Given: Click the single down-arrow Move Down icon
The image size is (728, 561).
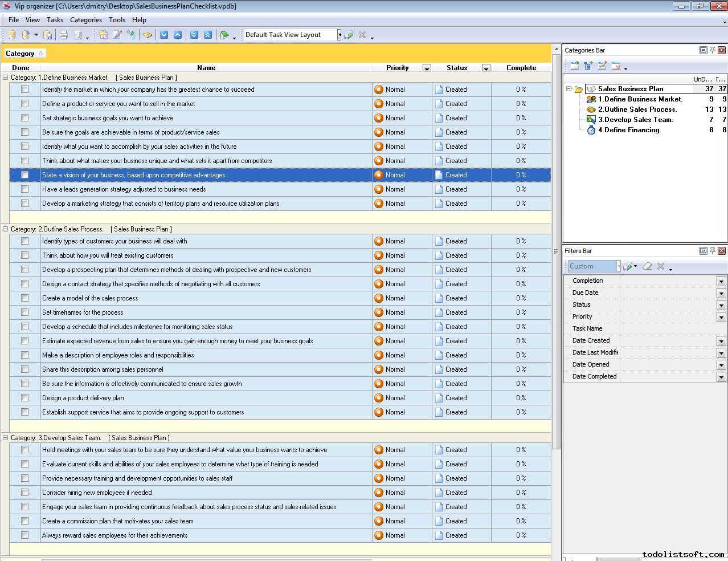Looking at the screenshot, I should tap(164, 35).
